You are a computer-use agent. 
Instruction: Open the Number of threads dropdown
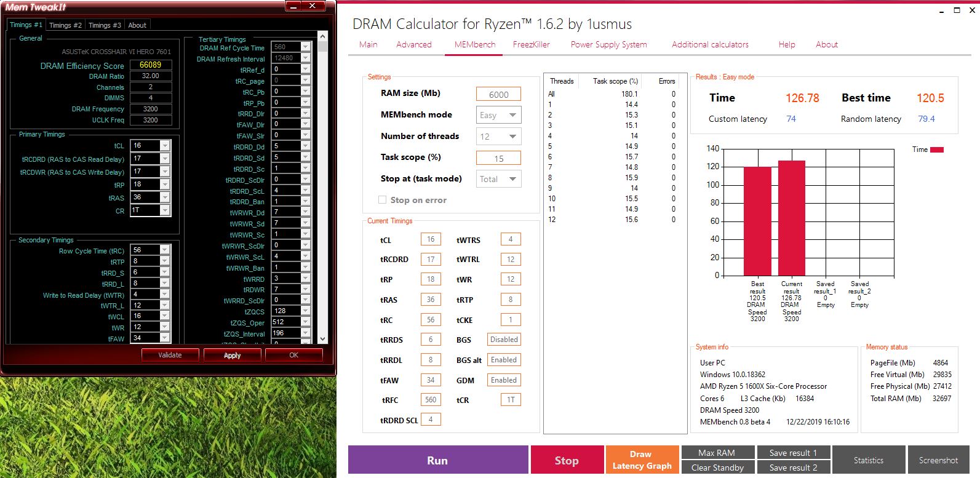(499, 137)
